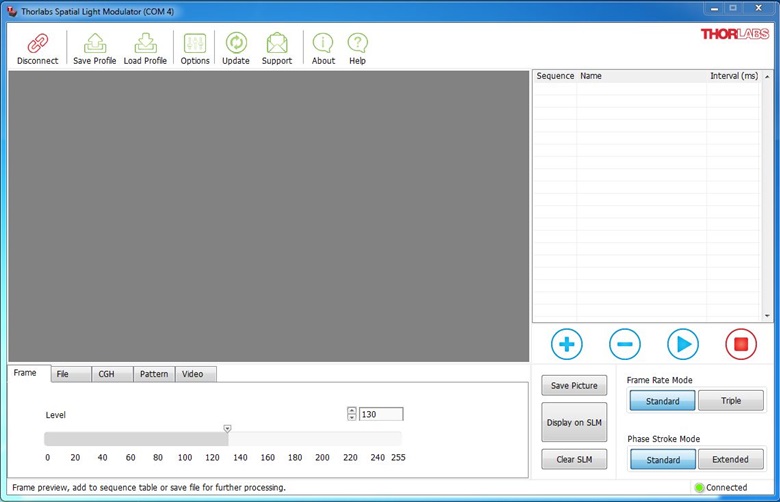This screenshot has width=780, height=502.
Task: Click the Level slider handle
Action: pos(227,430)
